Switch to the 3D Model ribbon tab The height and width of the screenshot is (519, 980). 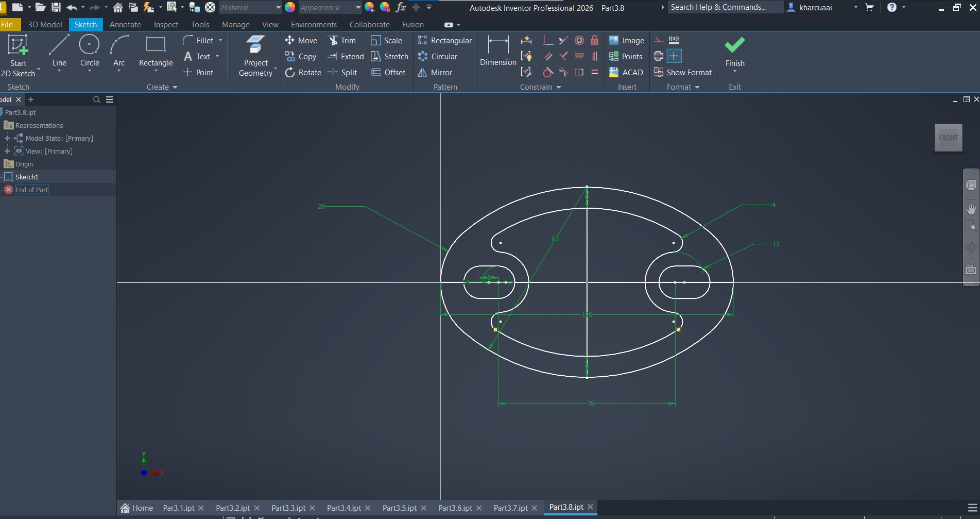(45, 24)
